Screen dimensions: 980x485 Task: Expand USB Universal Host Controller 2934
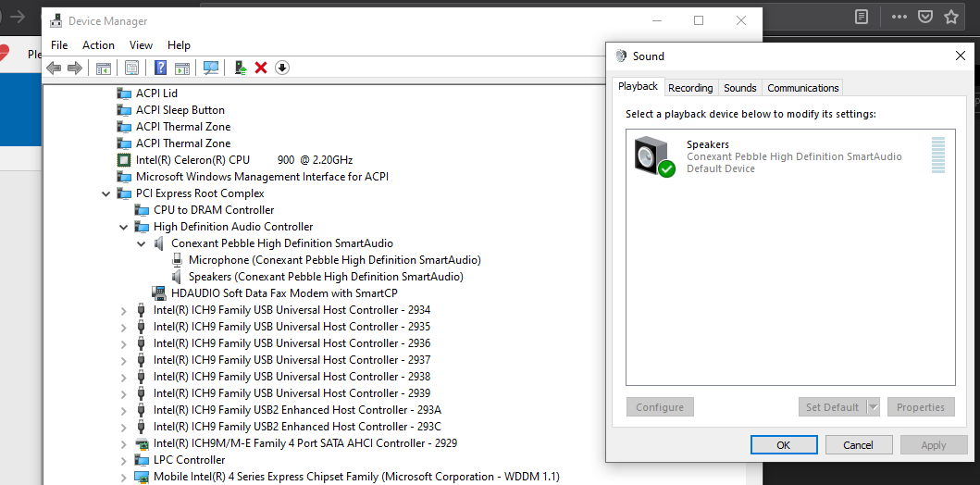124,310
